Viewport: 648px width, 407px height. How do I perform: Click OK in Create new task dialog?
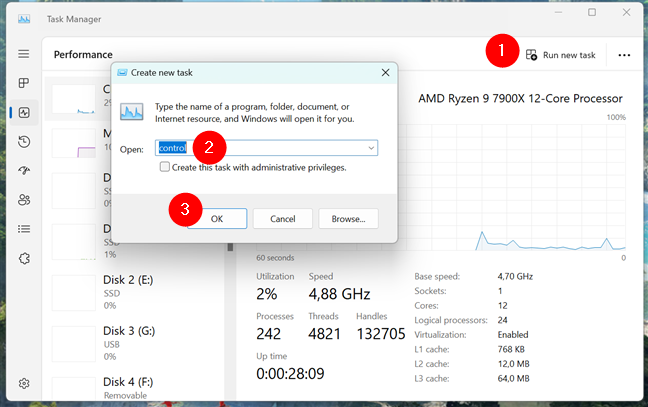217,219
